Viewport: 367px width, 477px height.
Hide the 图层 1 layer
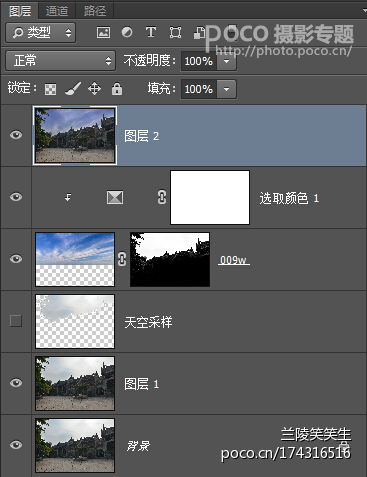[16, 383]
